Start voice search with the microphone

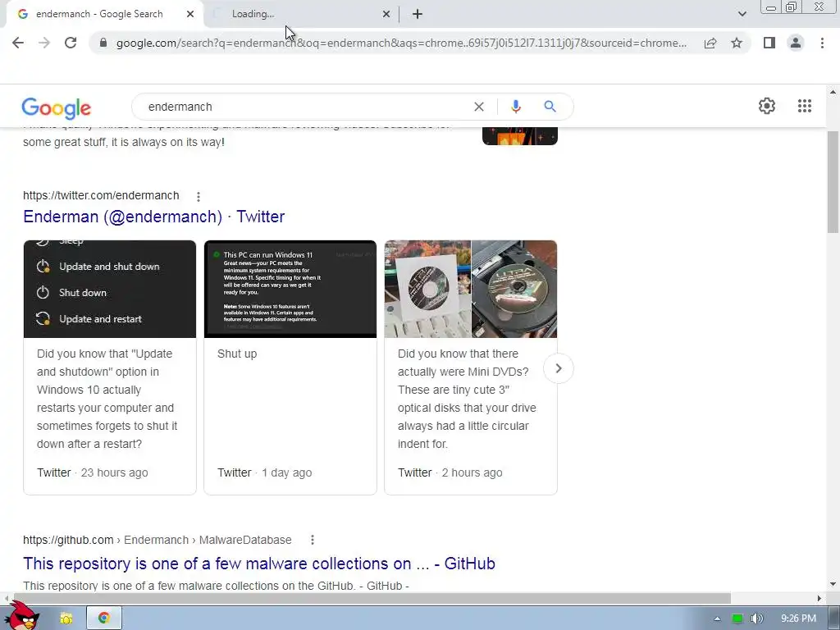click(516, 107)
